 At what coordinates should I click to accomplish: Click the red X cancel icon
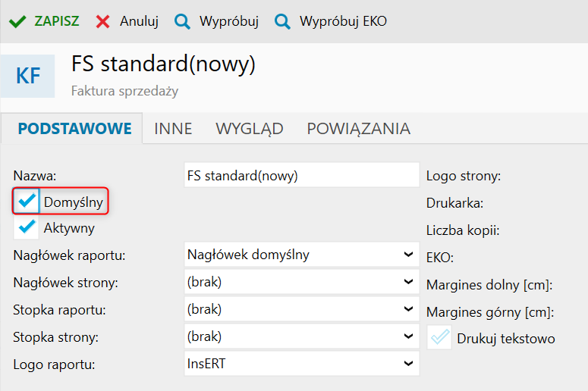[x=102, y=22]
